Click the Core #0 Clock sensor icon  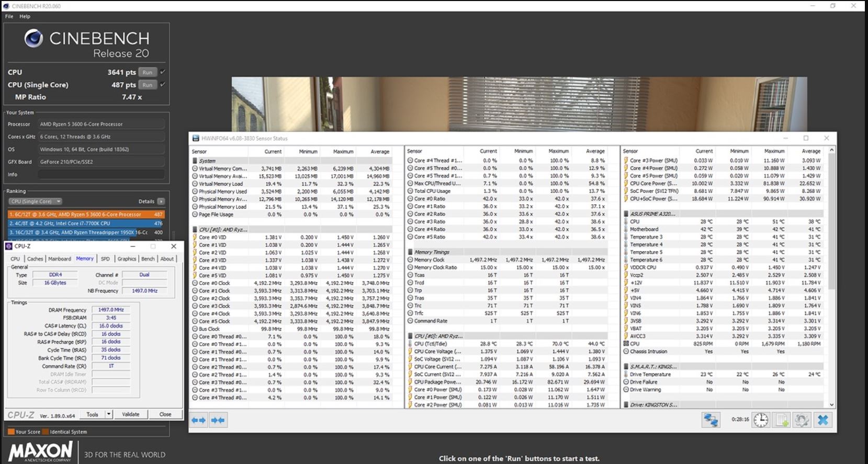(x=195, y=283)
